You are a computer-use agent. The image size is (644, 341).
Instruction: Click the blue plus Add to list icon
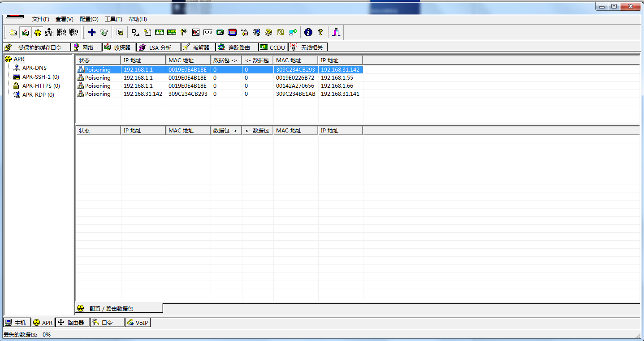[92, 32]
